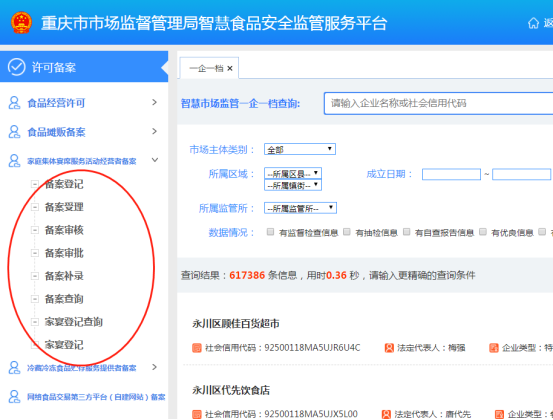Screen dimensions: 553x420
Task: Click 企业类型 icon for 永川区代先饮食店
Action: 499,414
